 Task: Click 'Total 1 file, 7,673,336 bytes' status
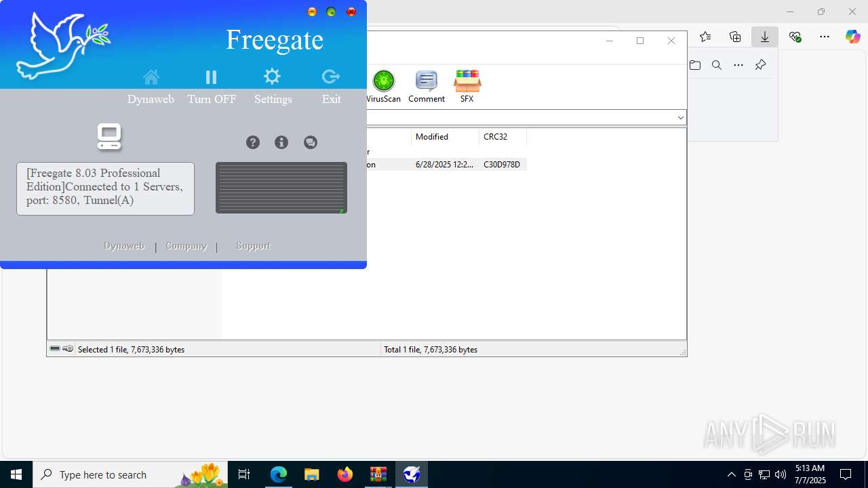[x=431, y=350]
